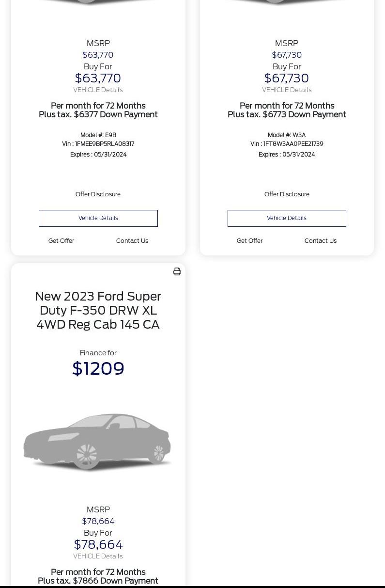Click the large $78,664 Buy For price
This screenshot has width=385, height=588.
[x=98, y=545]
